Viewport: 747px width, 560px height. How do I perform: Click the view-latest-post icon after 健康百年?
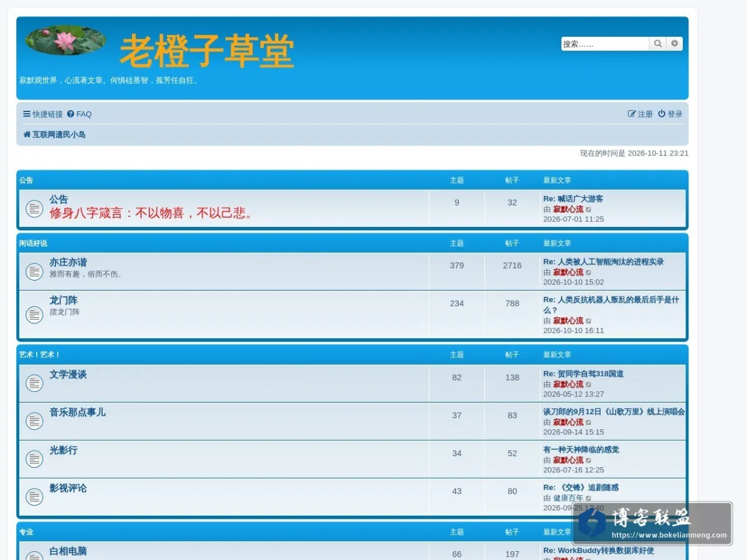(x=589, y=498)
